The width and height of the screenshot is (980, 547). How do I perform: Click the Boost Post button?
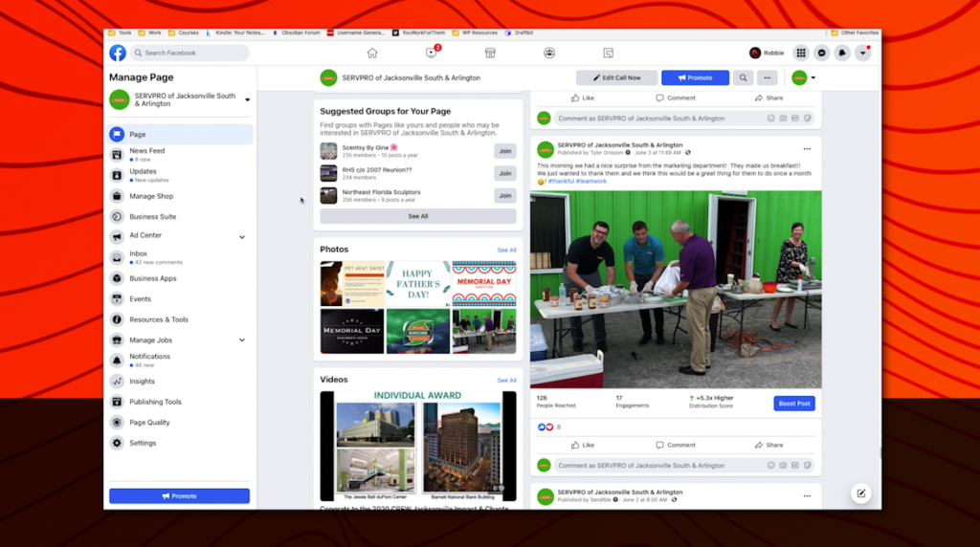(x=793, y=404)
